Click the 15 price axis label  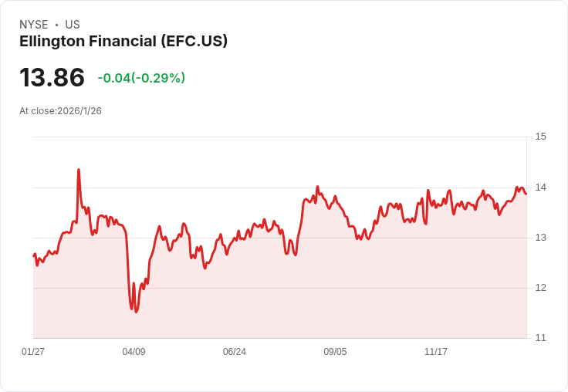coord(540,137)
